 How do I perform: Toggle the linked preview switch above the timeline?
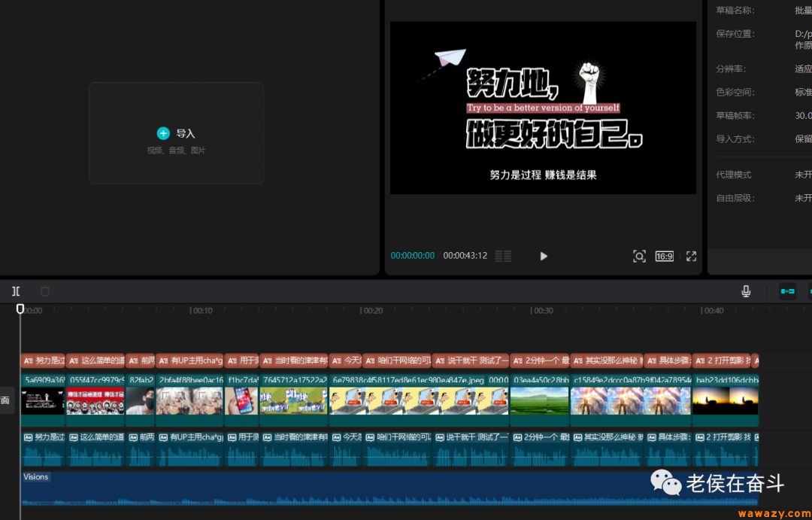tap(786, 291)
